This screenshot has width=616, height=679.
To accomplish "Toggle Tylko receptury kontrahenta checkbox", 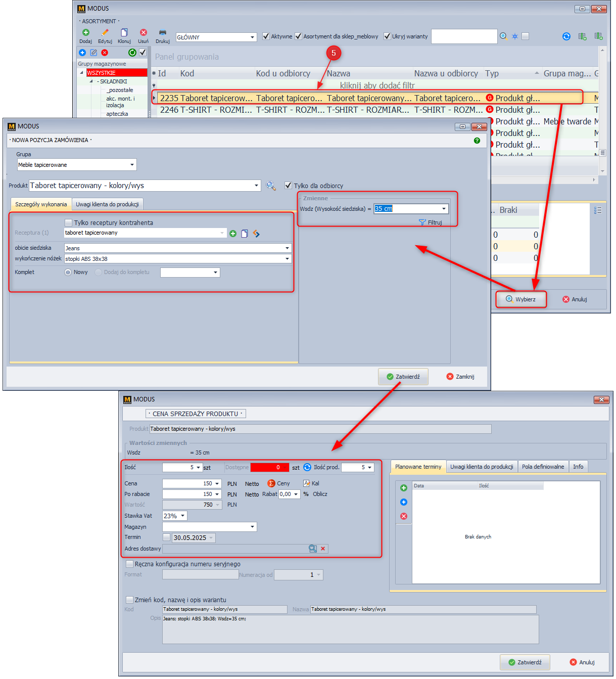I will (69, 222).
